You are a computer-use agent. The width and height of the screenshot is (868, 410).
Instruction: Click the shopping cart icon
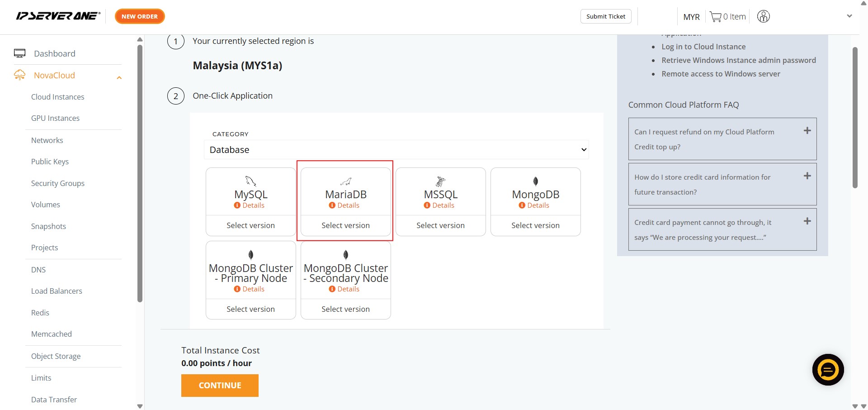715,17
